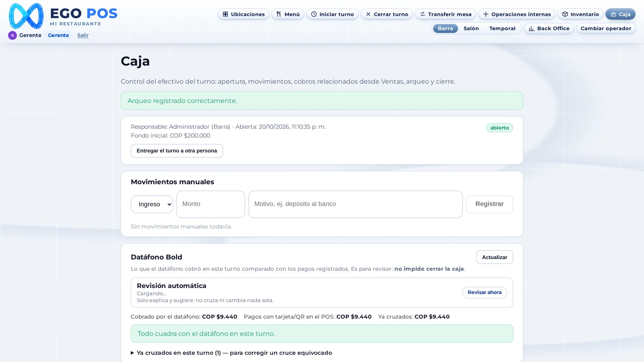644x362 pixels.
Task: Click the Iniciar turno clock icon
Action: click(314, 14)
